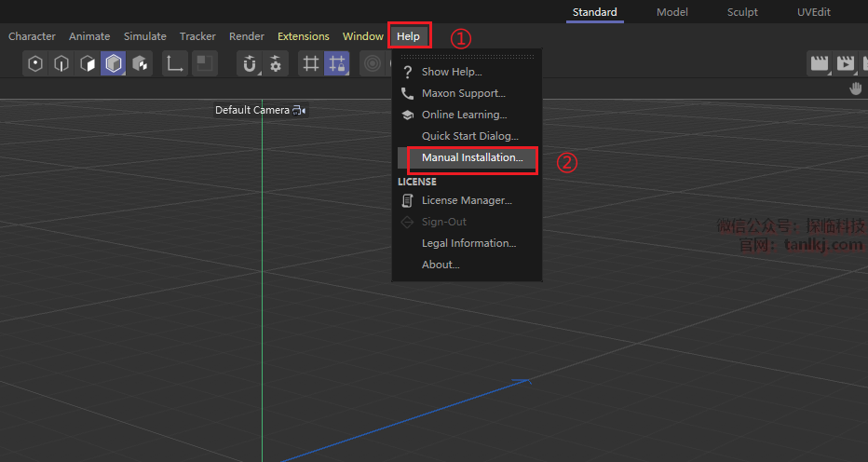Click the snap settings gear icon
The height and width of the screenshot is (462, 868).
[276, 64]
